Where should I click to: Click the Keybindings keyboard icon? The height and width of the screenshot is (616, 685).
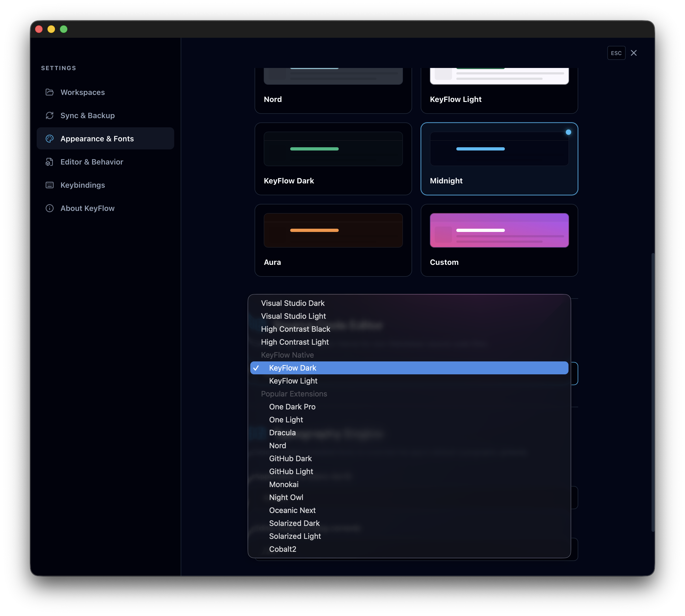[x=50, y=185]
